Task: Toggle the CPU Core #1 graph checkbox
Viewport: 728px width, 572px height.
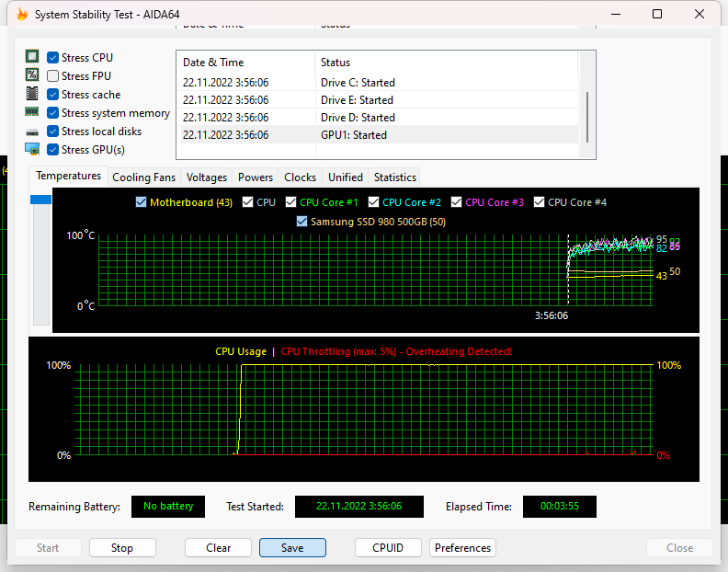Action: pos(291,202)
